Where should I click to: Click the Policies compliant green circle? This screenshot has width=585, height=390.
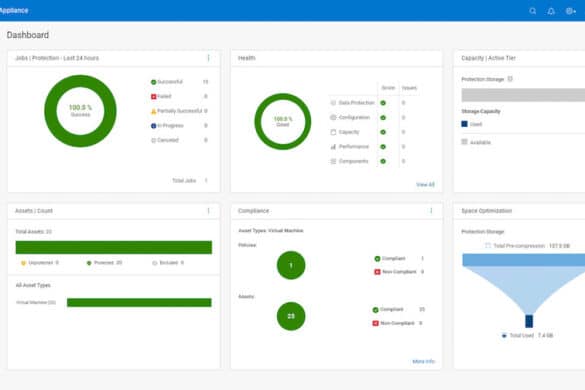(x=291, y=265)
